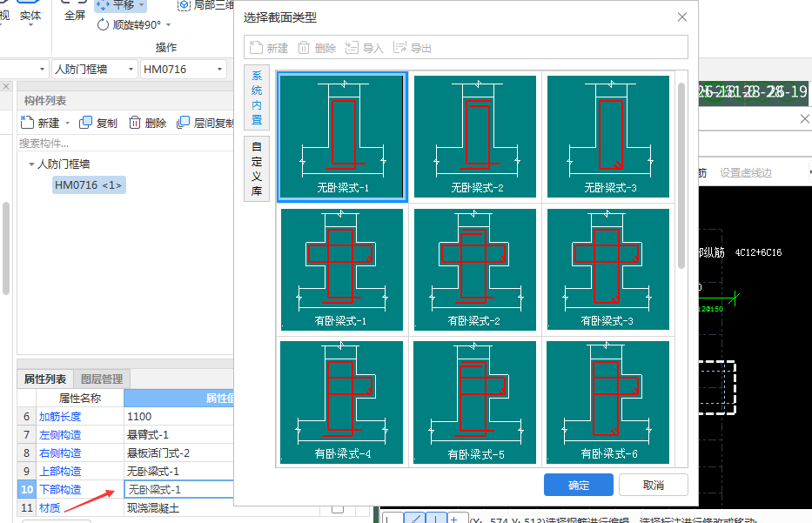Confirm with the 确定 button

(x=579, y=485)
